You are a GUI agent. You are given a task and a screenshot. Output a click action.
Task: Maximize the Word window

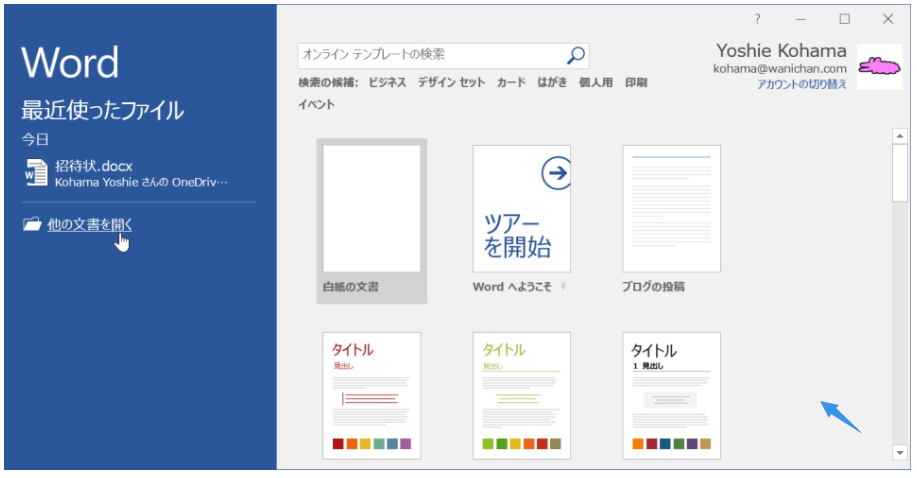click(844, 19)
